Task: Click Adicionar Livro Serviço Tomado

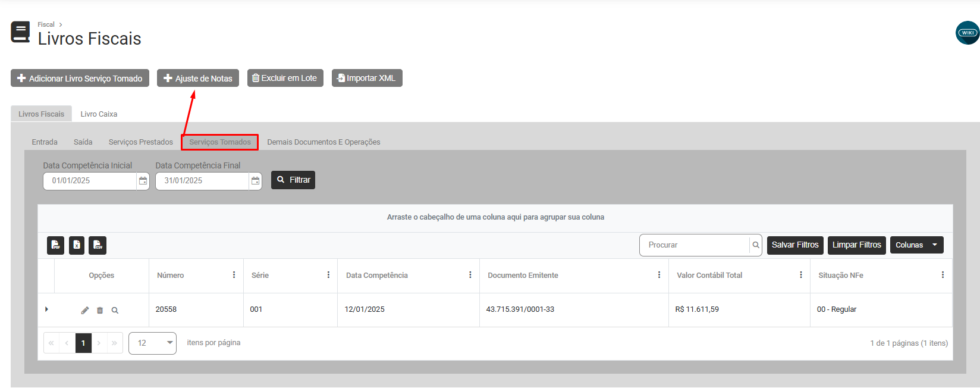Action: point(80,79)
